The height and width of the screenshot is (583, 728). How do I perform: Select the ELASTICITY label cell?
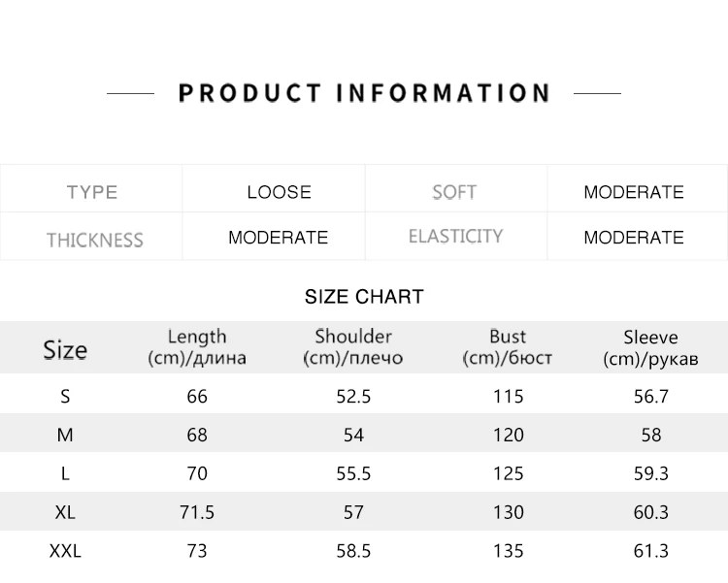coord(456,237)
